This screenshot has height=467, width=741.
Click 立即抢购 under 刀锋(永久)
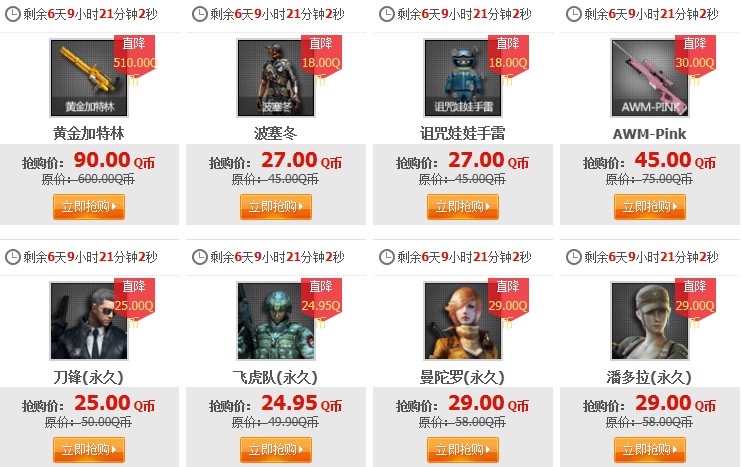(89, 450)
